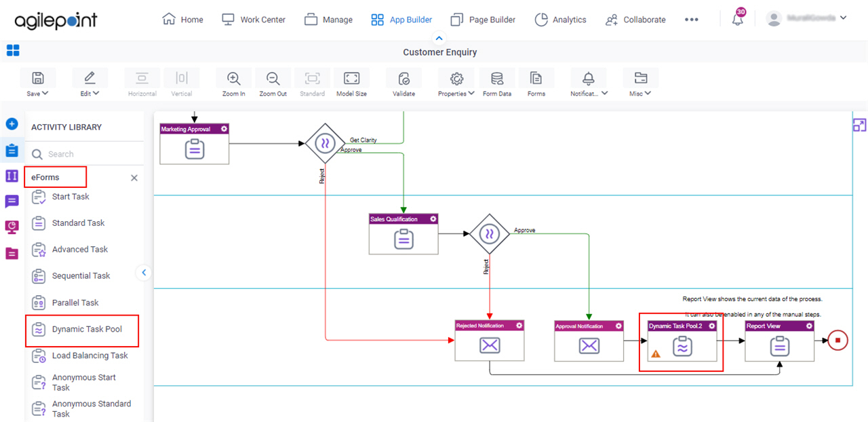Image resolution: width=868 pixels, height=422 pixels.
Task: Open Rejected Notification settings gear
Action: 519,326
